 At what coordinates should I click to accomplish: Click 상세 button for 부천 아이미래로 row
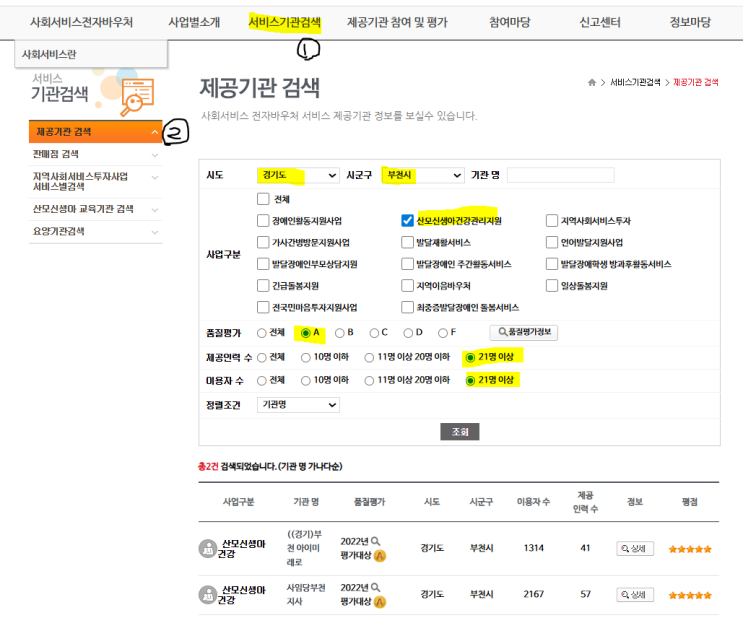[635, 549]
